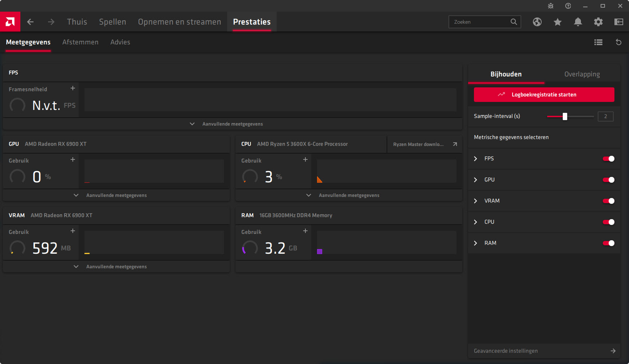This screenshot has width=629, height=364.
Task: Click the CPU usage graph
Action: [387, 171]
